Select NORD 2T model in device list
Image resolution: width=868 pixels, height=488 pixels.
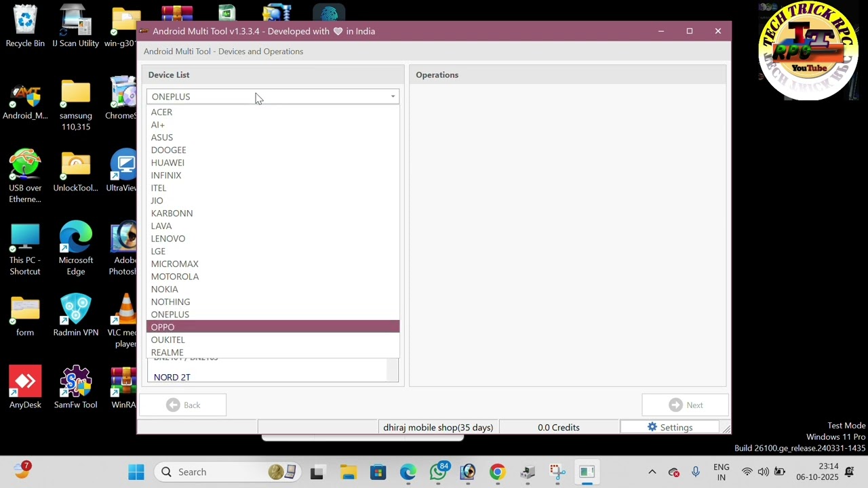pos(172,378)
